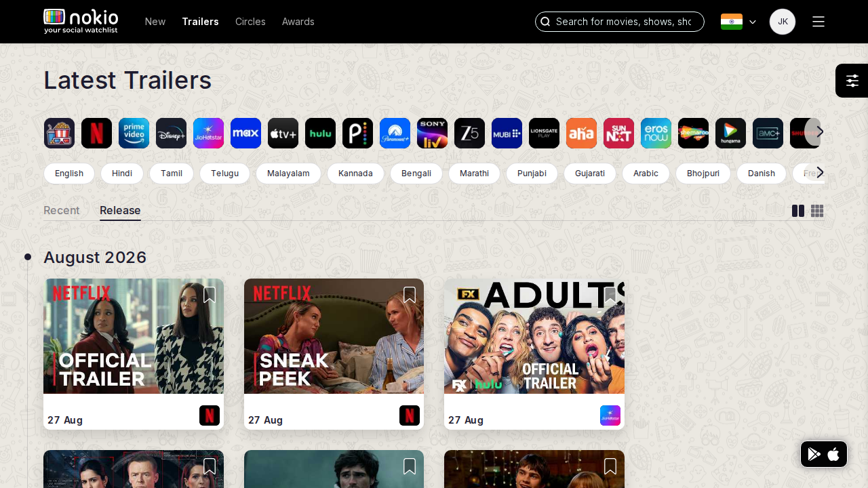Go to the New page
The image size is (868, 488).
tap(155, 22)
